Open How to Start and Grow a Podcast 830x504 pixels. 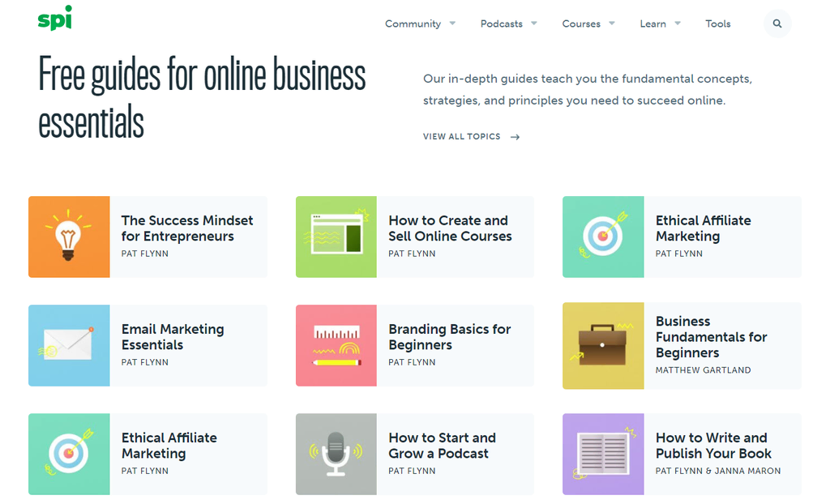[x=442, y=446]
